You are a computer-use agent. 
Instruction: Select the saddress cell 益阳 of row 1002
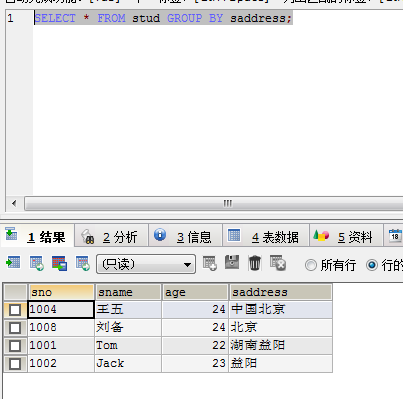click(x=280, y=364)
